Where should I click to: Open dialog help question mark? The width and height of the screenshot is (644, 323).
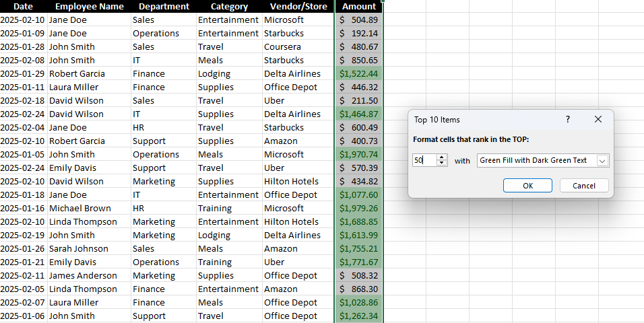click(568, 119)
